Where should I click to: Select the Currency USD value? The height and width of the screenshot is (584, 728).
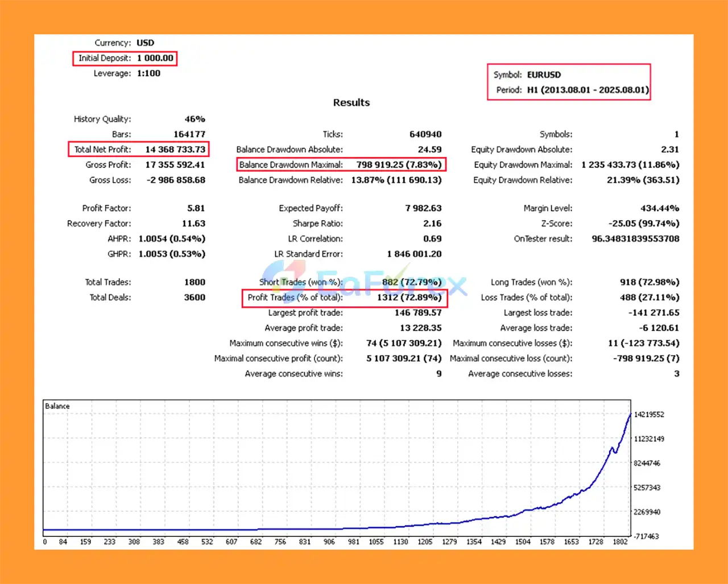[x=145, y=43]
